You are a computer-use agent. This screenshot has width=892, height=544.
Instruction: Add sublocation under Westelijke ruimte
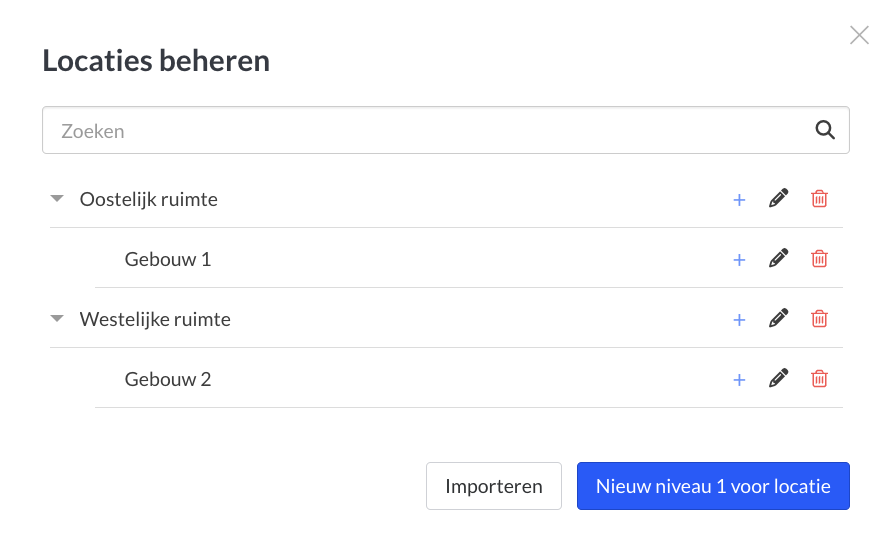point(739,320)
